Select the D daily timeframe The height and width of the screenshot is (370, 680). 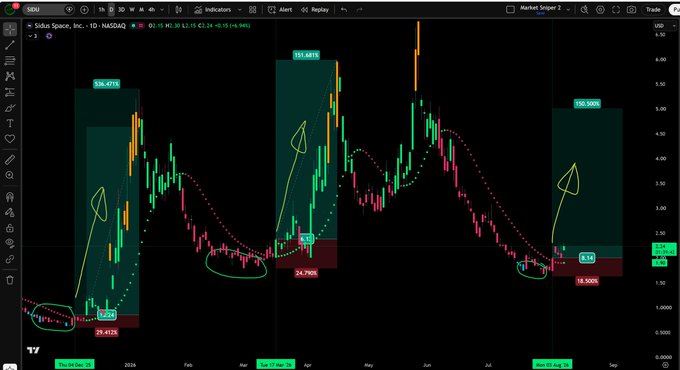(111, 9)
